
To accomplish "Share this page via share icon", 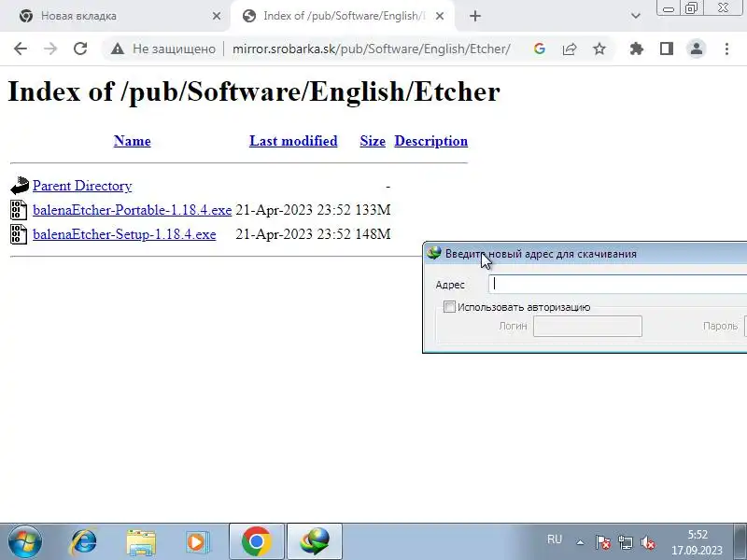I will [x=570, y=49].
